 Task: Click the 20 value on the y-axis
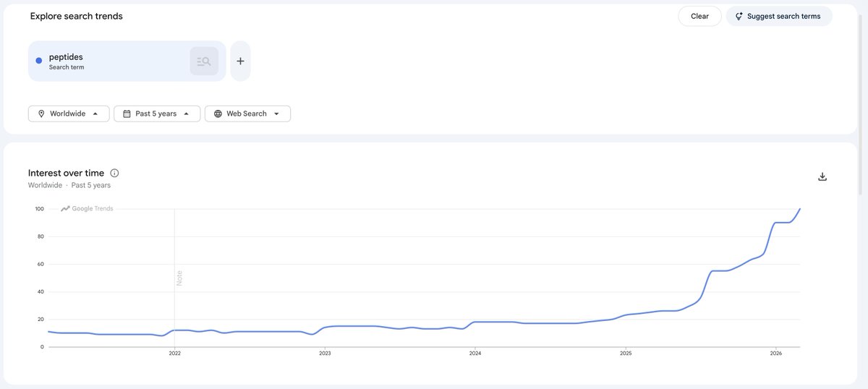[41, 319]
